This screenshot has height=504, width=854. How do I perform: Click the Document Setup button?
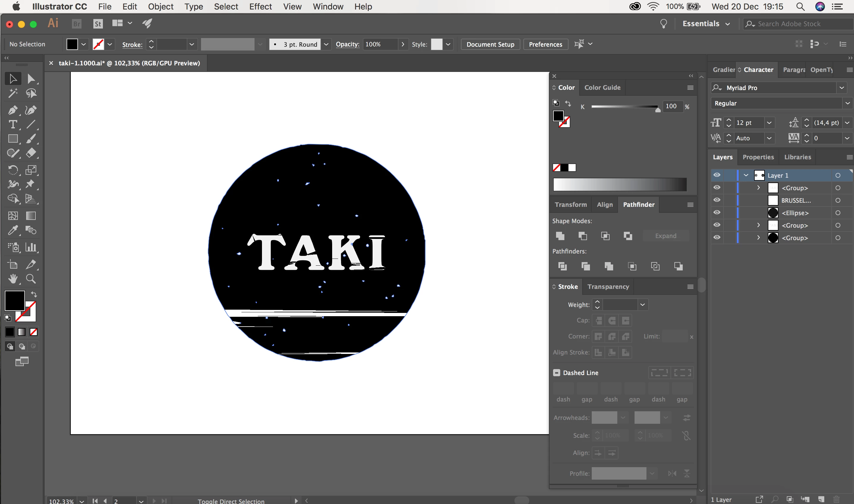[490, 44]
